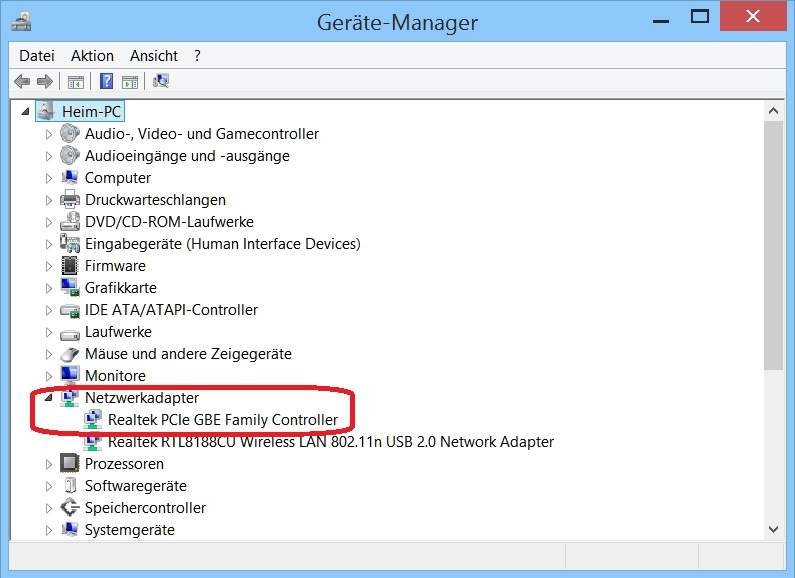Select Mäuse und andere Zeigegeräte label
The height and width of the screenshot is (578, 795).
[188, 354]
